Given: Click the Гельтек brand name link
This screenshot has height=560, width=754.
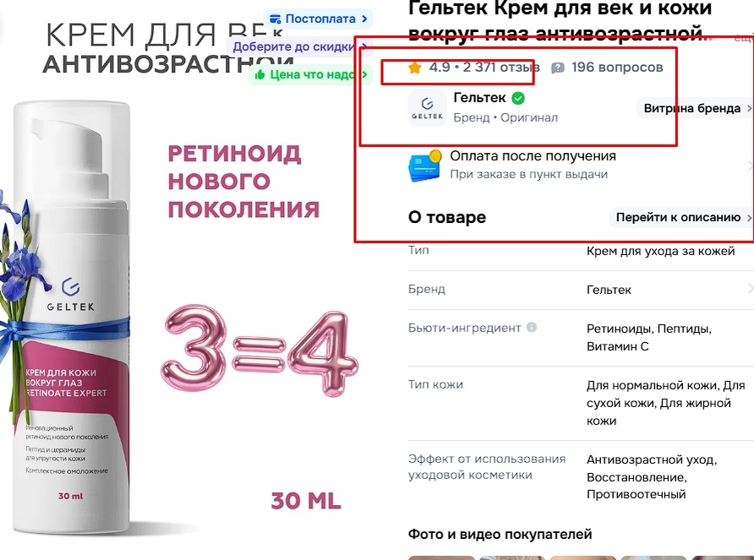Looking at the screenshot, I should (x=479, y=98).
